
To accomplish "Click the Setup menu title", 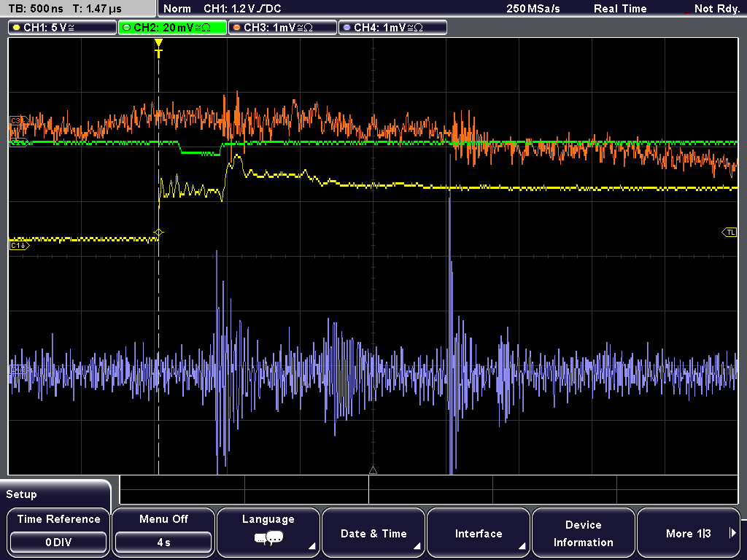I will pos(21,494).
